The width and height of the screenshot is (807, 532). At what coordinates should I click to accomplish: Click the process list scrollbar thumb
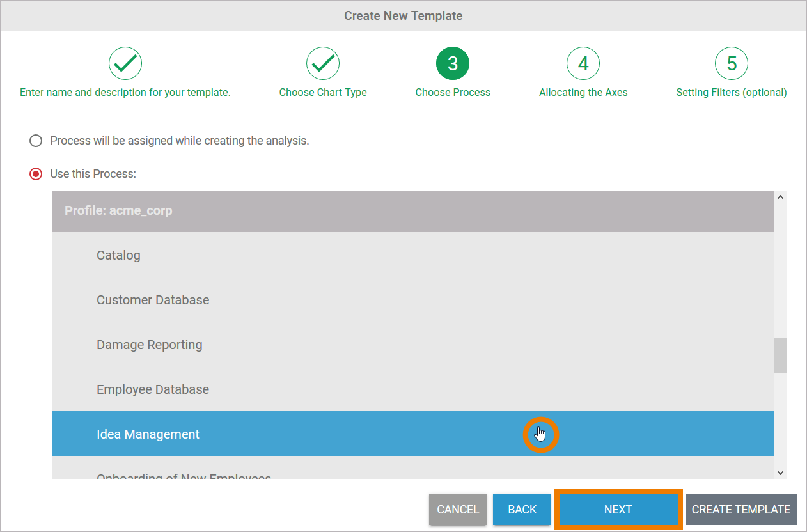780,356
